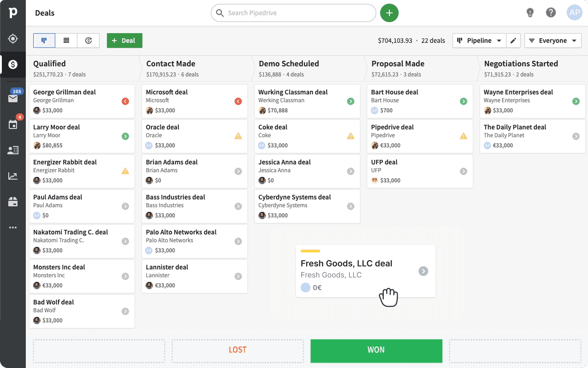The height and width of the screenshot is (368, 588).
Task: Open the Activities calendar icon in sidebar
Action: [x=12, y=123]
